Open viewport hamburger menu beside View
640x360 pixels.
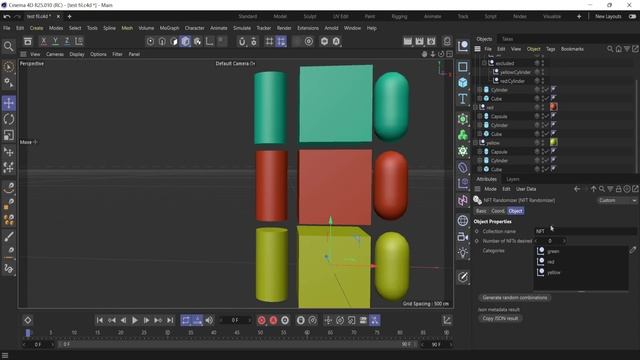point(23,54)
